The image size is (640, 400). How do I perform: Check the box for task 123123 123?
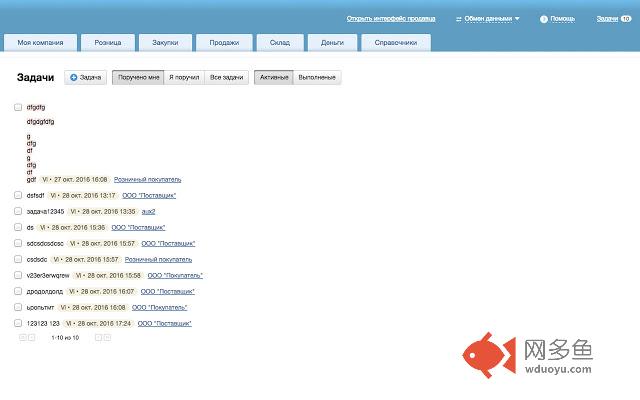(18, 323)
